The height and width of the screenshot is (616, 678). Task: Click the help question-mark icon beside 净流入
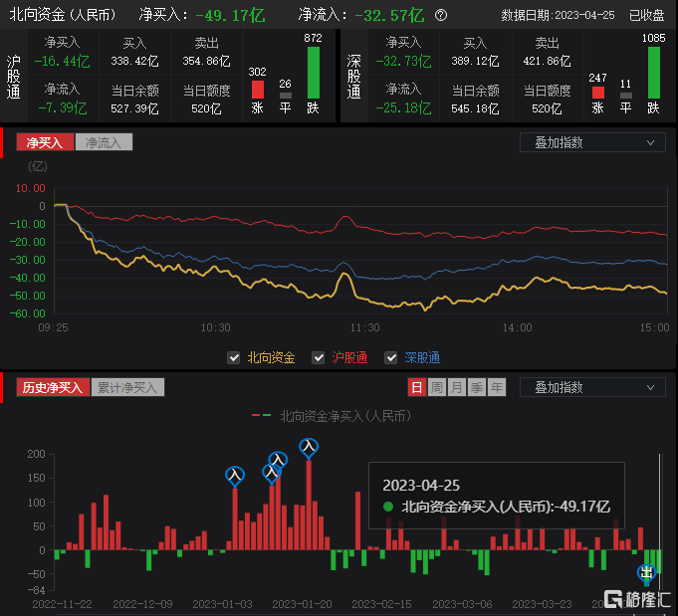pyautogui.click(x=441, y=16)
